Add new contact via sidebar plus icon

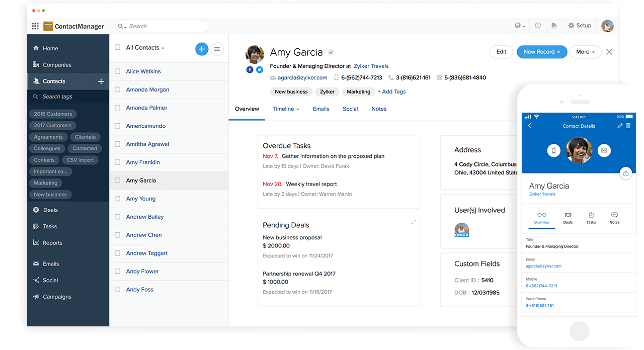click(101, 81)
